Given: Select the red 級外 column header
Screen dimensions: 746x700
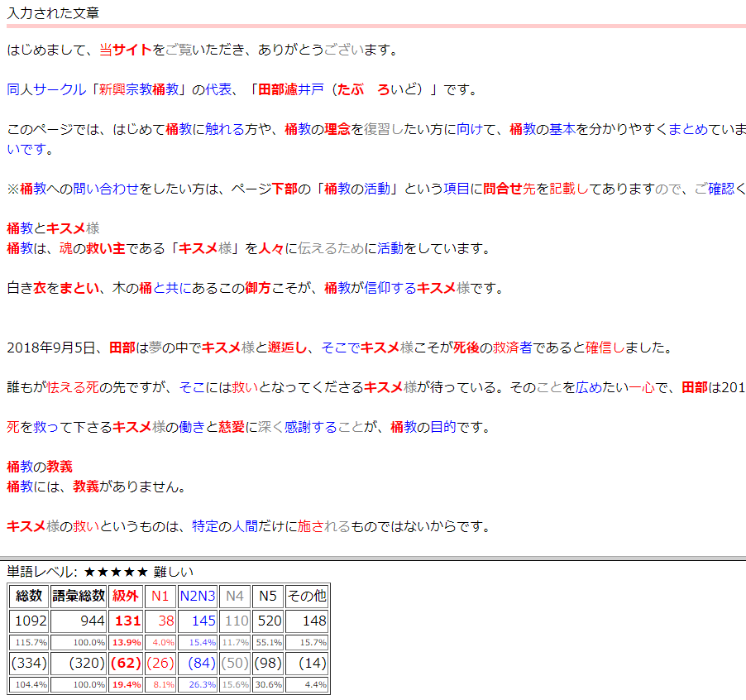Looking at the screenshot, I should coord(126,596).
